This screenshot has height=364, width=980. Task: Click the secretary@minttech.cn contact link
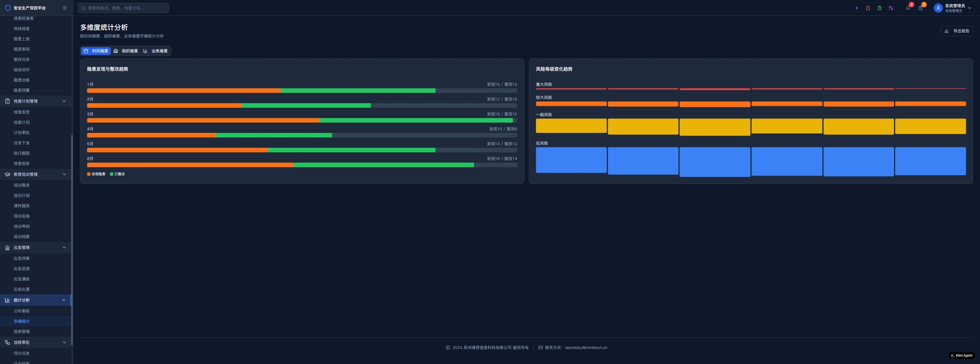pyautogui.click(x=586, y=348)
